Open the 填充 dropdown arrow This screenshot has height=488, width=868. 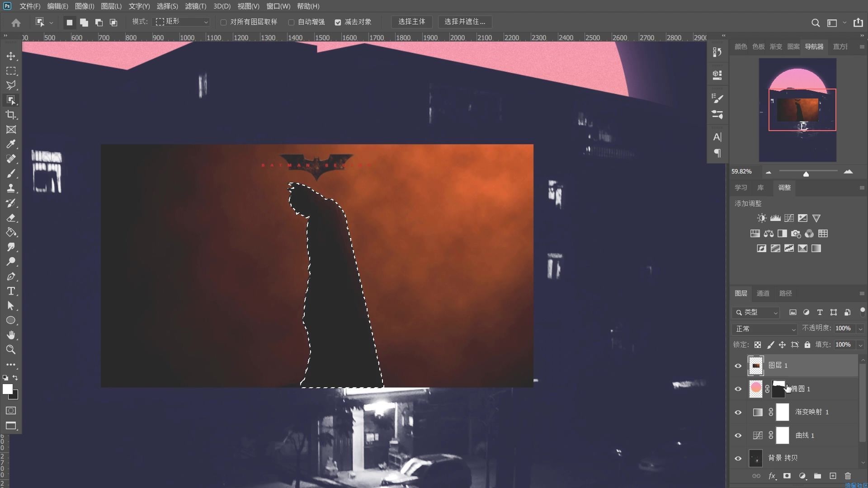860,345
